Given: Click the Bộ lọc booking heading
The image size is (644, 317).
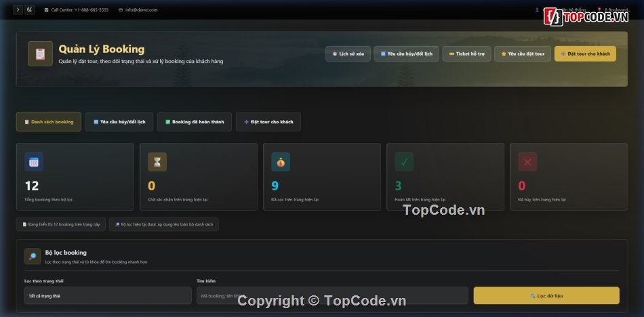Looking at the screenshot, I should point(66,253).
